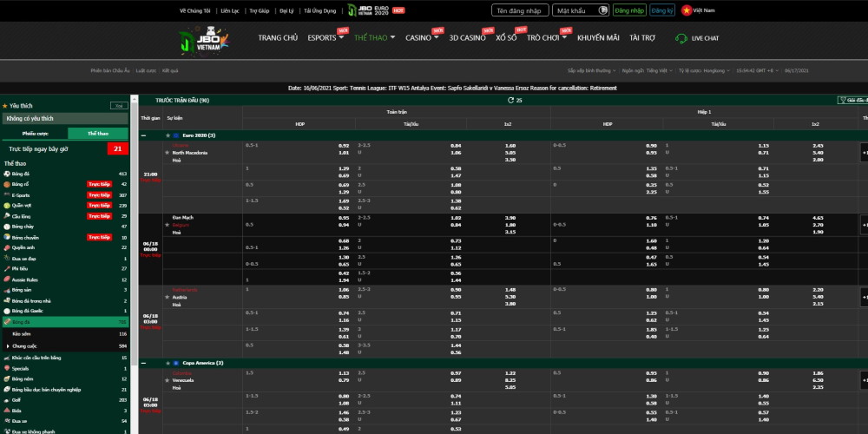This screenshot has height=434, width=868.
Task: Click the Live Chat headset icon
Action: click(674, 38)
